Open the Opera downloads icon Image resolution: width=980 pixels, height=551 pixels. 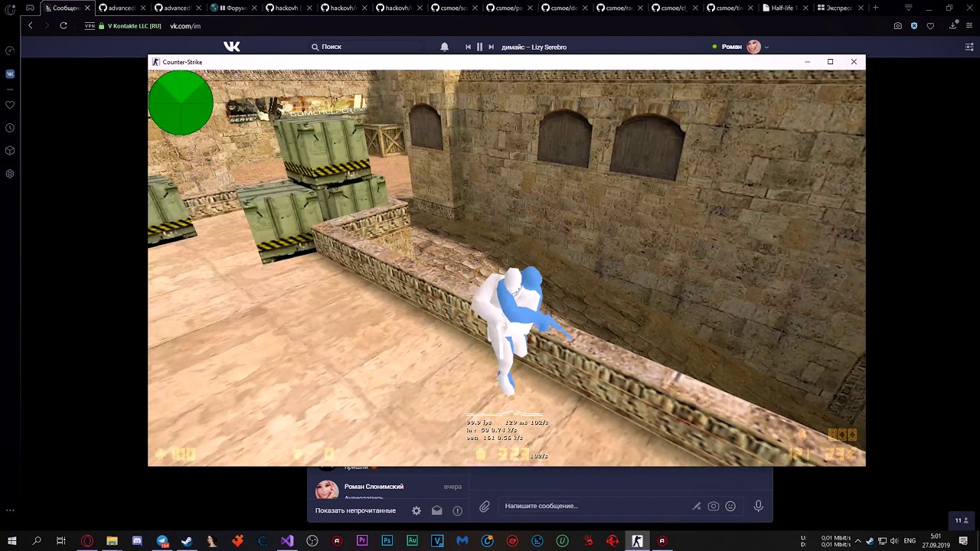click(x=953, y=26)
